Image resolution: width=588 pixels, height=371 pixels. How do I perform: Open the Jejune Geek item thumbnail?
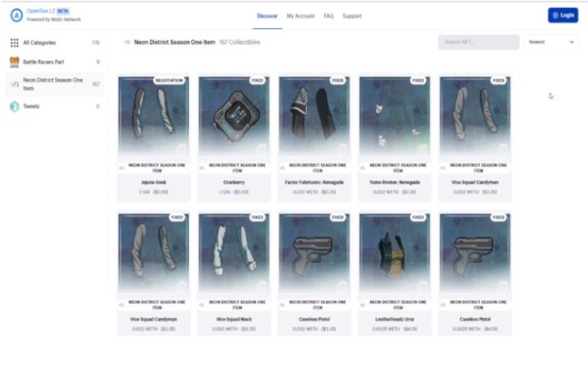pos(153,116)
